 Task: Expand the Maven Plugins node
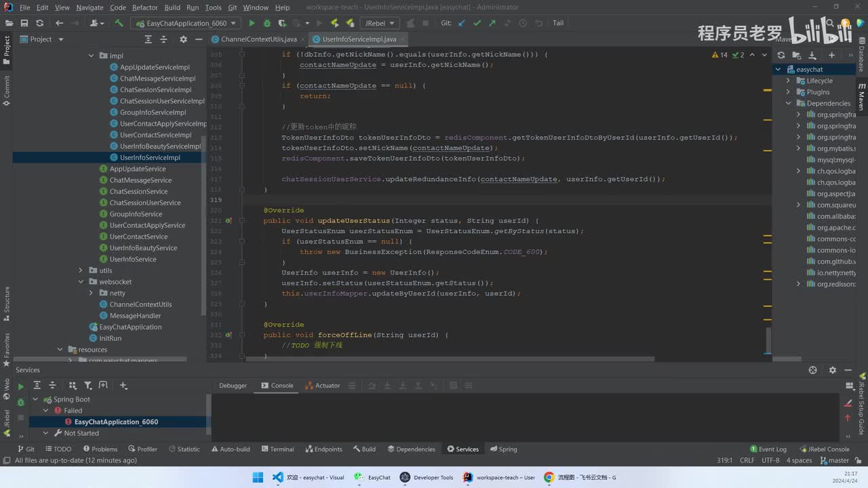(789, 92)
